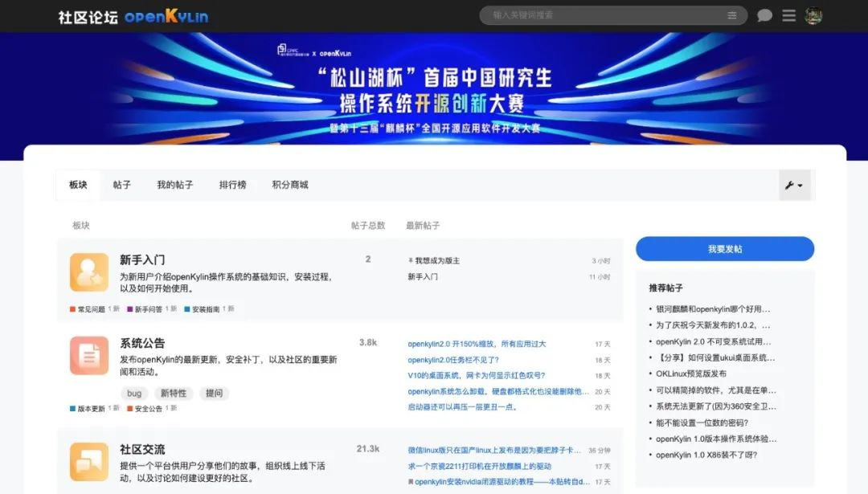Open the 排行榜 tab
This screenshot has width=868, height=494.
pyautogui.click(x=232, y=185)
